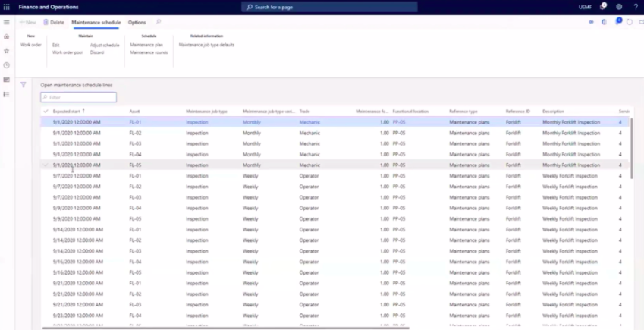
Task: Open the Maintenance schedule tab
Action: coord(96,23)
